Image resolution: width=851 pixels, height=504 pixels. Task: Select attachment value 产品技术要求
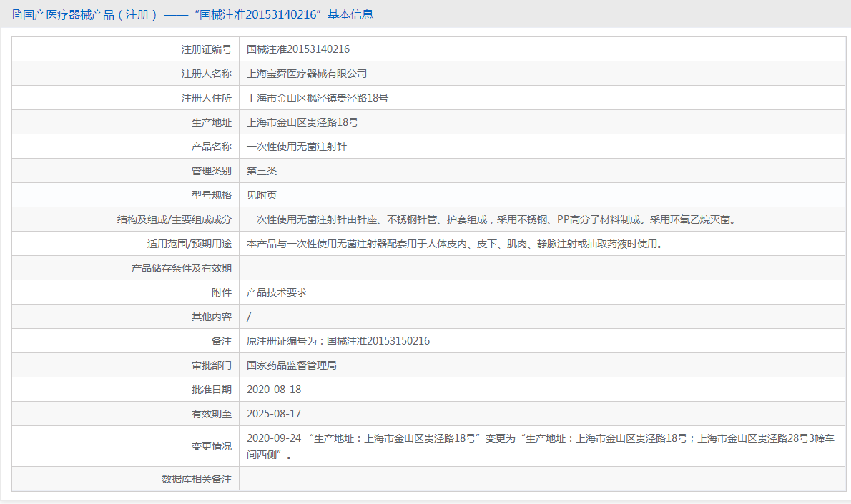(x=277, y=292)
